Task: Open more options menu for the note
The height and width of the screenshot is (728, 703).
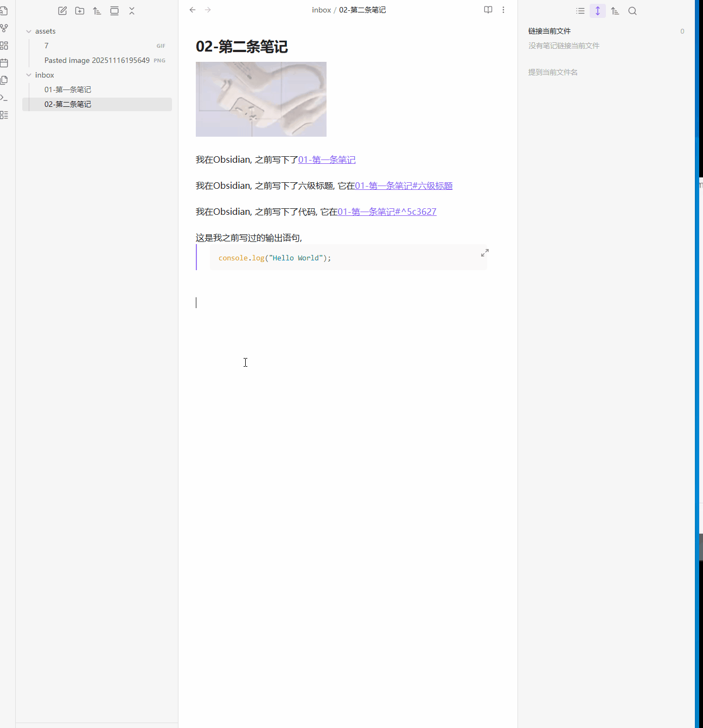Action: coord(503,10)
